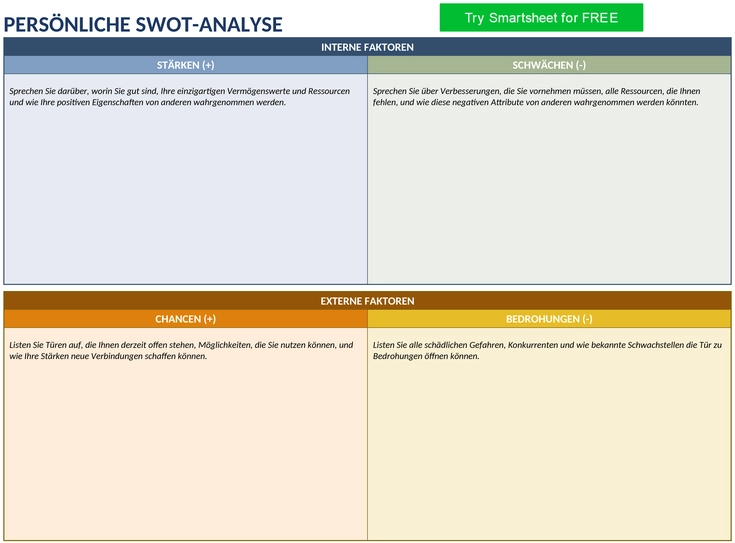
Task: Select the SCHWÄCHEN (-) column header
Action: 549,65
